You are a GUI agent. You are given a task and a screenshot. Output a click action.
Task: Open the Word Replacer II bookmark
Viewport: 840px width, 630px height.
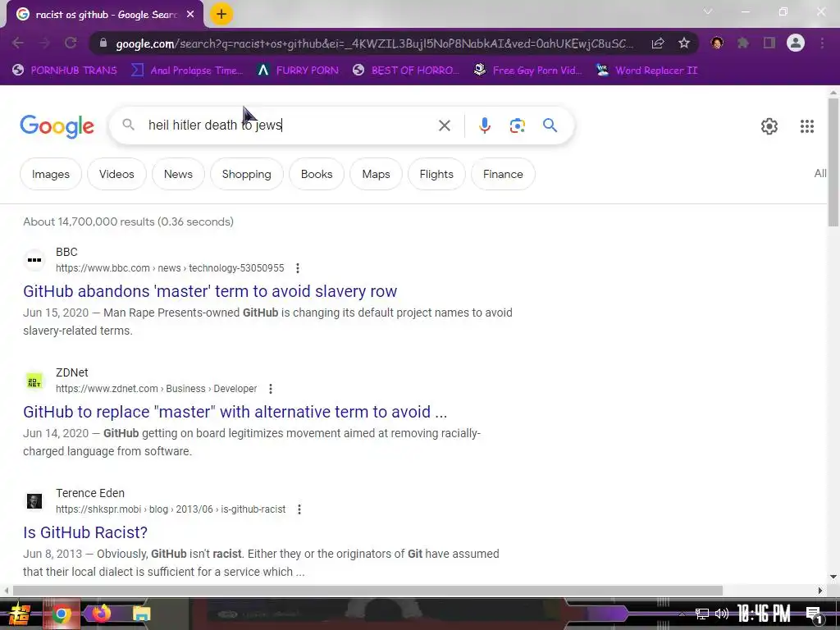click(646, 71)
